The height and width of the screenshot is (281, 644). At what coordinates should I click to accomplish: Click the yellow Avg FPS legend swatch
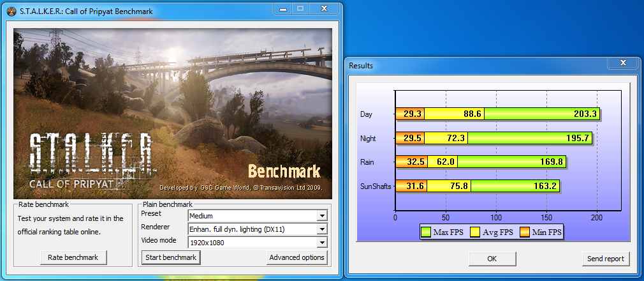pos(475,231)
